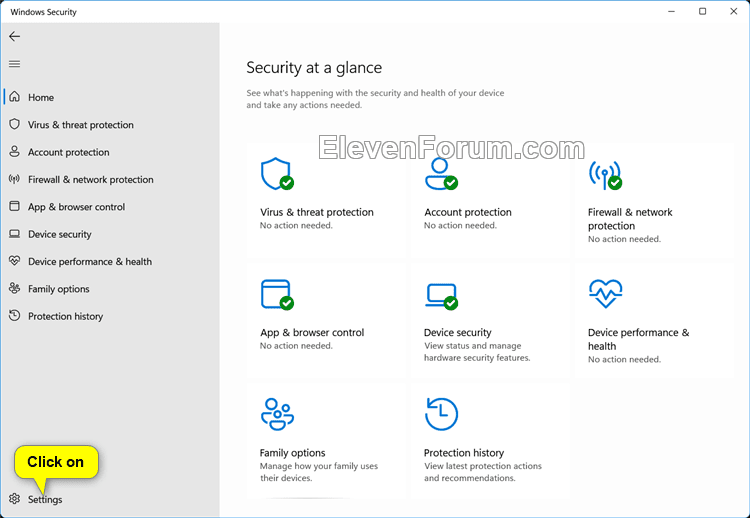Click 'No action needed.' under Device performance & health tile
The image size is (750, 518).
pyautogui.click(x=624, y=359)
